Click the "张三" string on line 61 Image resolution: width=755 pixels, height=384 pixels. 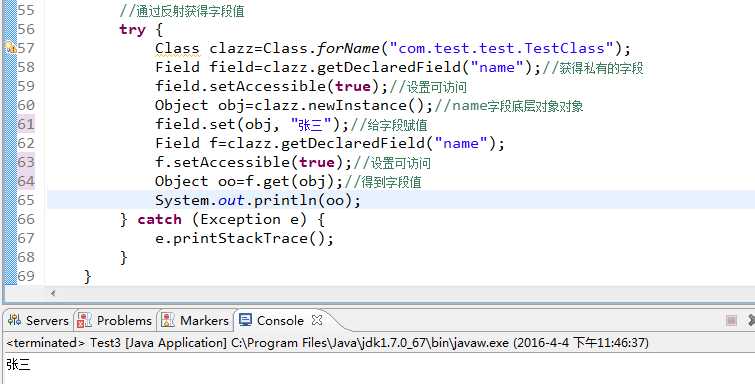(x=311, y=125)
